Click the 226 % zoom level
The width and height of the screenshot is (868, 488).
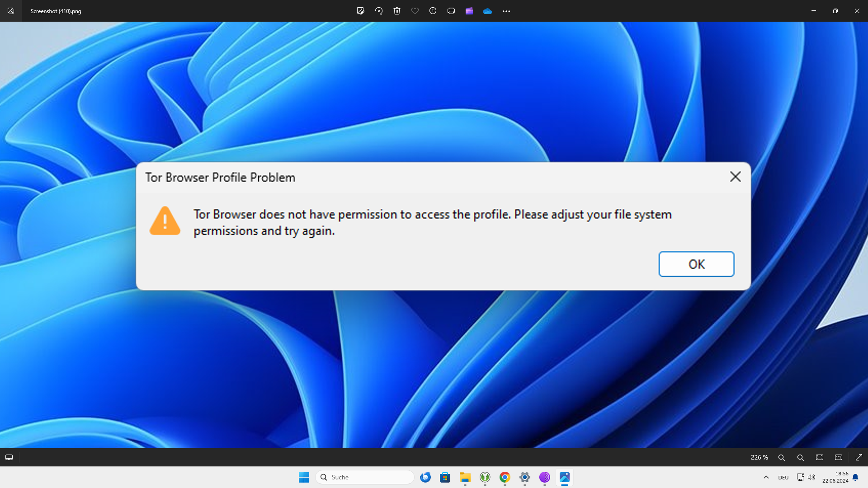click(759, 457)
